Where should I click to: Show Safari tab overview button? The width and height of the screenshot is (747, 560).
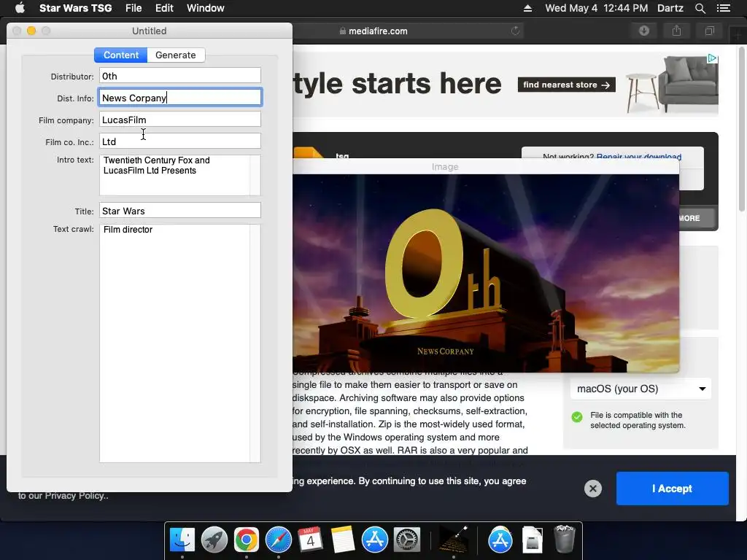pos(709,31)
